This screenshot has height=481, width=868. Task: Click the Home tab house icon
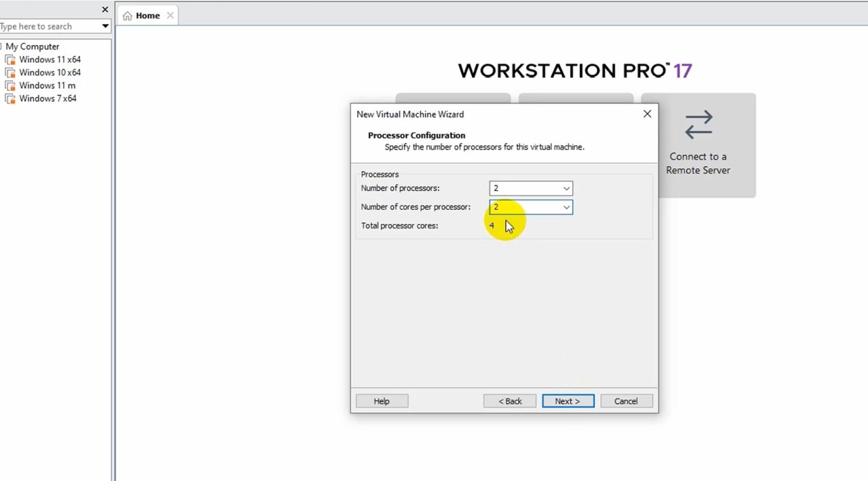pos(127,16)
